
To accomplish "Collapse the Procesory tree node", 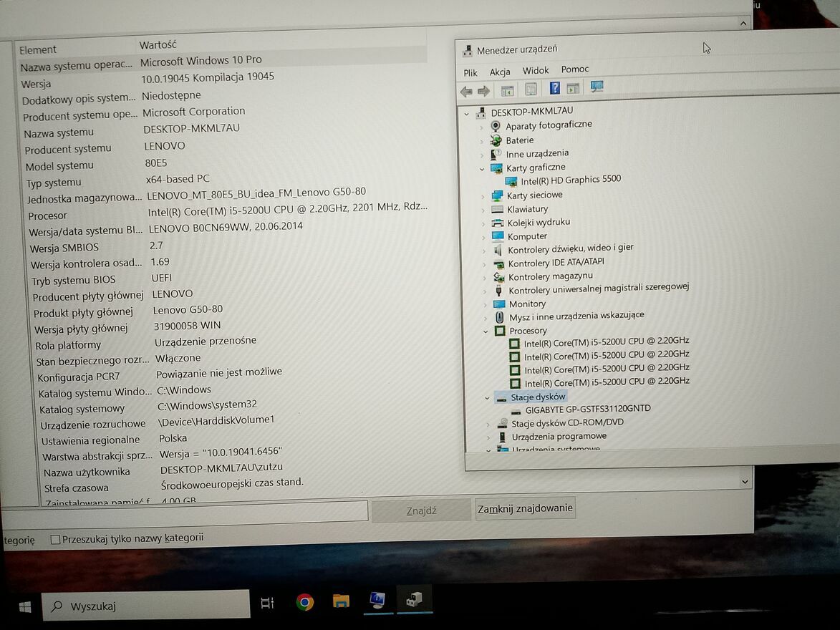I will click(486, 331).
